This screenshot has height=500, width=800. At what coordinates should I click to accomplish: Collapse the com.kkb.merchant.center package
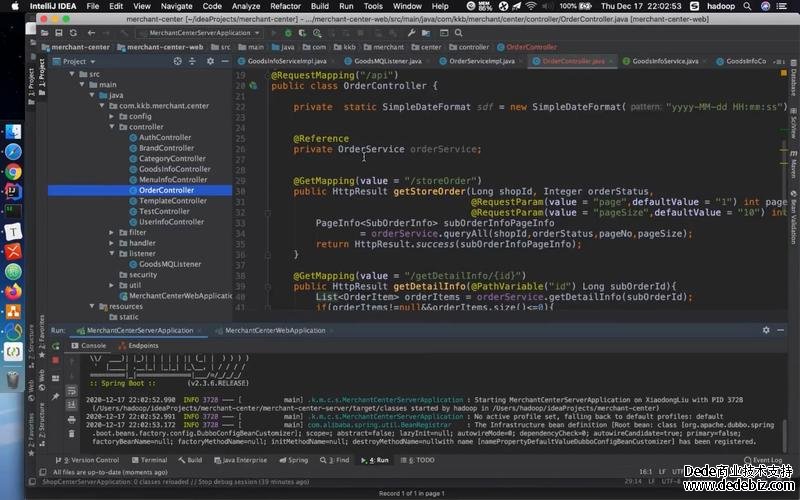[102, 106]
